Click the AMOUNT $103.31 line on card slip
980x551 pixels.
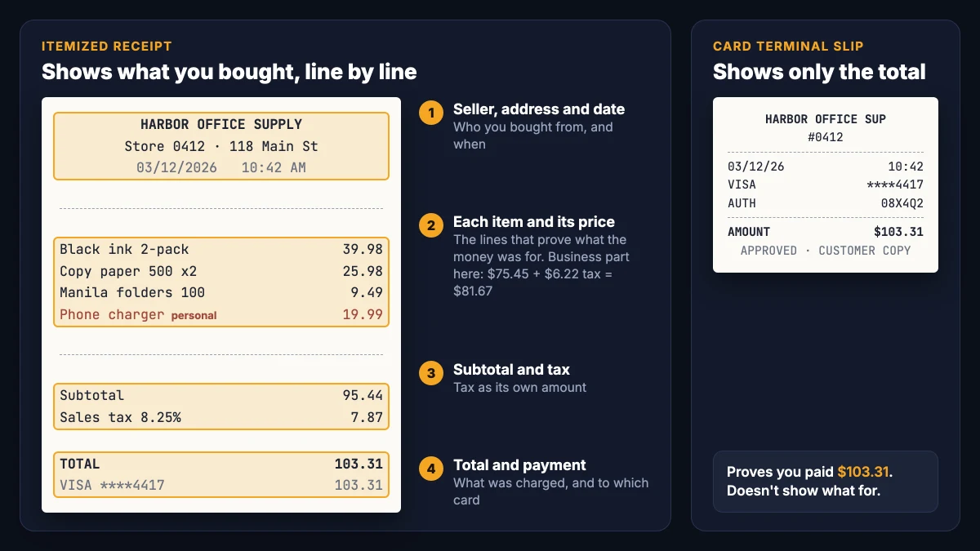tap(826, 232)
